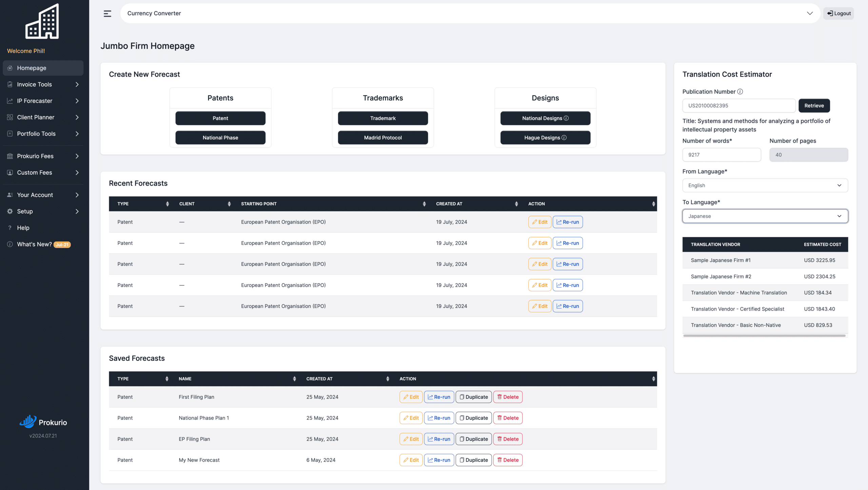Open the What's New? menu item
The width and height of the screenshot is (868, 490).
click(x=43, y=244)
